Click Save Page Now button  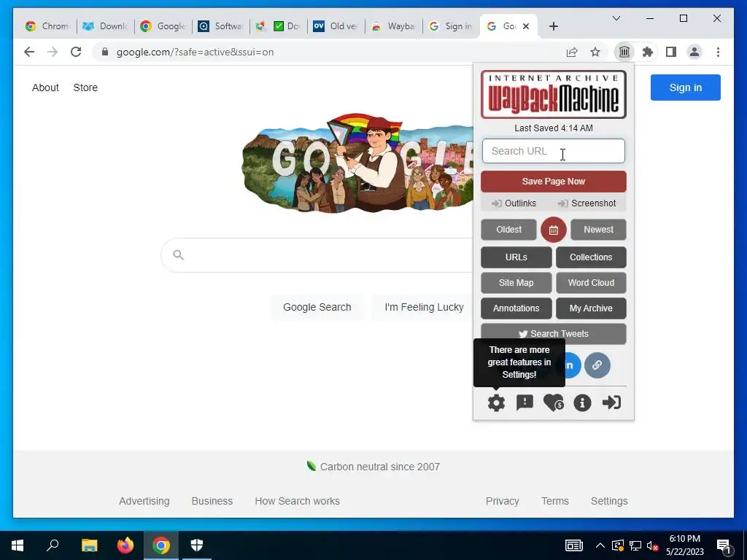553,182
